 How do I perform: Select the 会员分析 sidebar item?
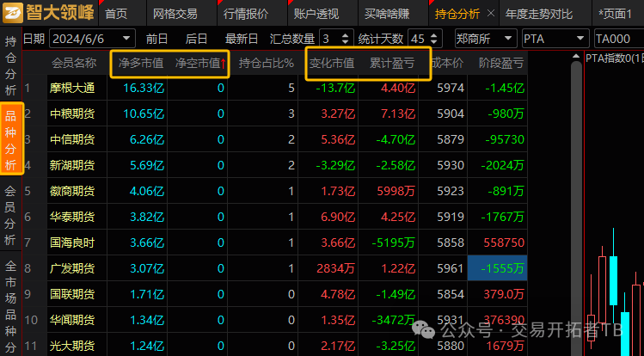pos(10,215)
